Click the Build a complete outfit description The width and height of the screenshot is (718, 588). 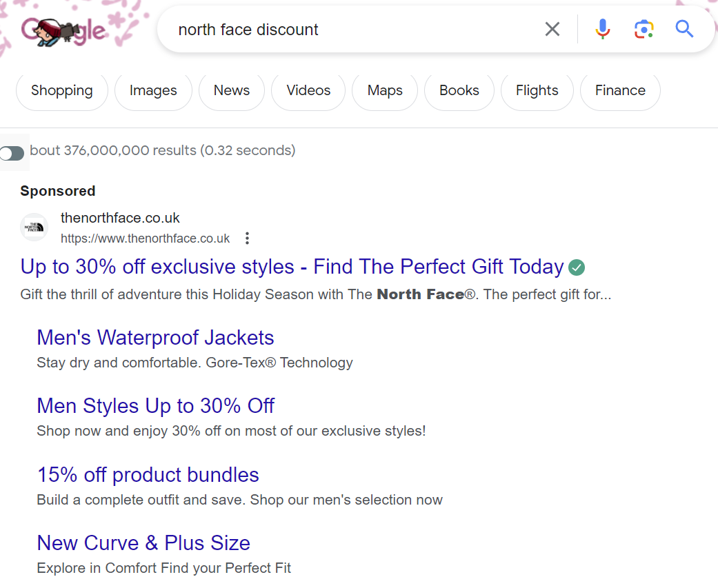[x=239, y=500]
